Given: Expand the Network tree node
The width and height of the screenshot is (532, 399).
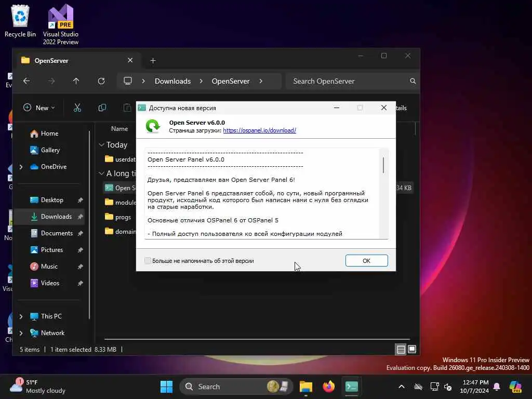Looking at the screenshot, I should point(21,333).
